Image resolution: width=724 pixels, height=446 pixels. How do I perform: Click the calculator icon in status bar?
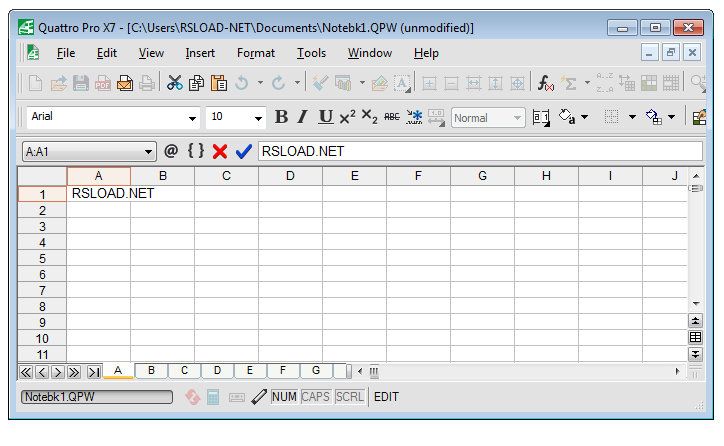(213, 397)
